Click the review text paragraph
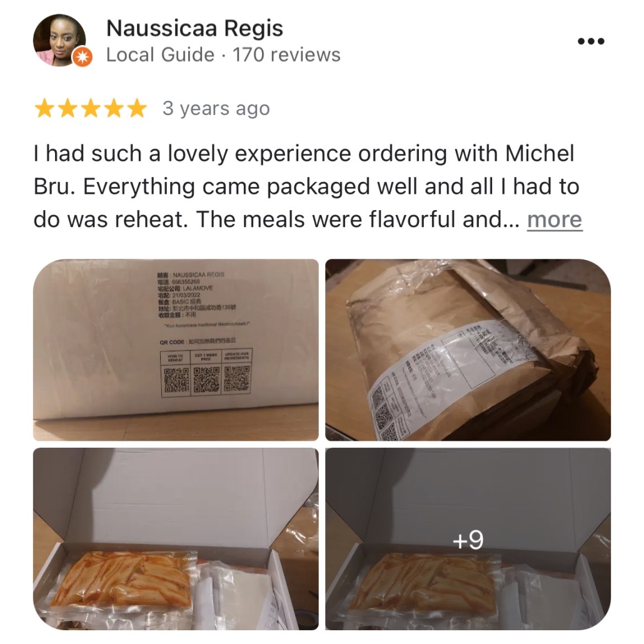Viewport: 644px width, 644px height. coord(308,186)
